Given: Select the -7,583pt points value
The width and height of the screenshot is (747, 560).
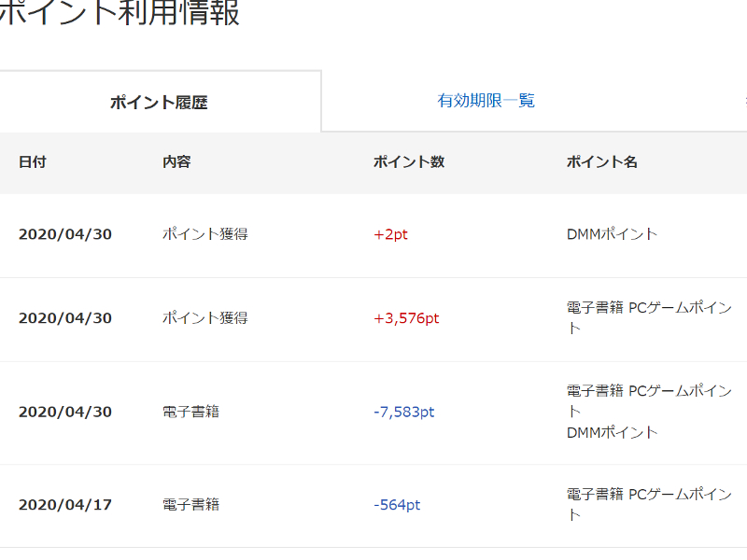Looking at the screenshot, I should [404, 412].
